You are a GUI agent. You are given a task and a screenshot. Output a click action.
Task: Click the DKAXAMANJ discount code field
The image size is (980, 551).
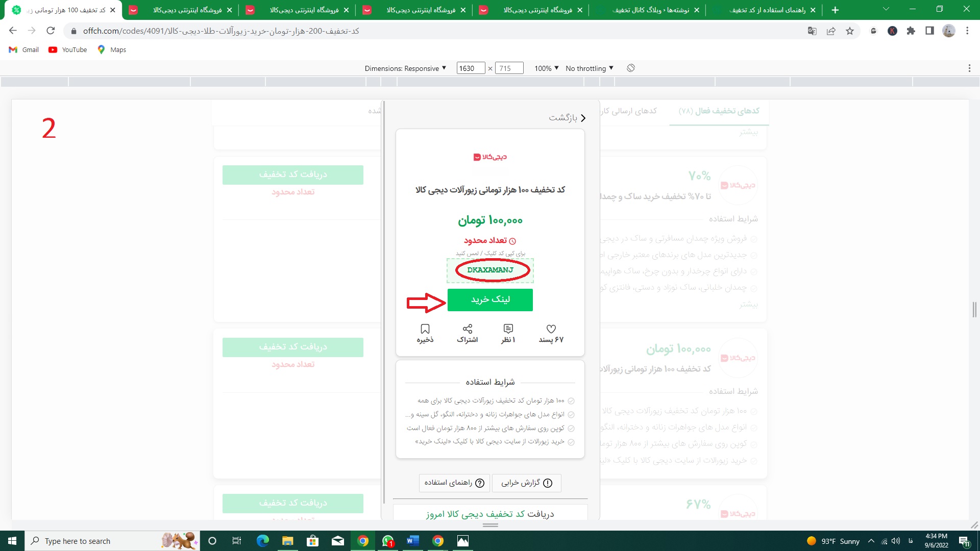coord(490,270)
